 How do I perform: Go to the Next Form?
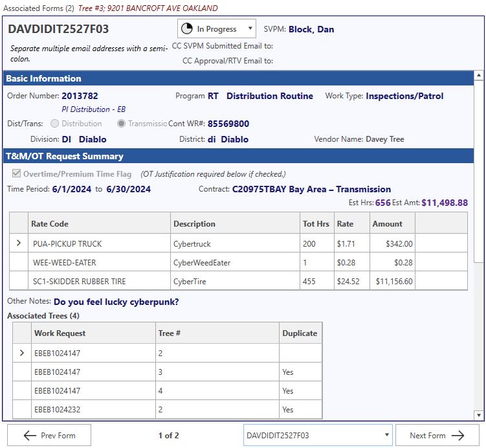pyautogui.click(x=437, y=436)
